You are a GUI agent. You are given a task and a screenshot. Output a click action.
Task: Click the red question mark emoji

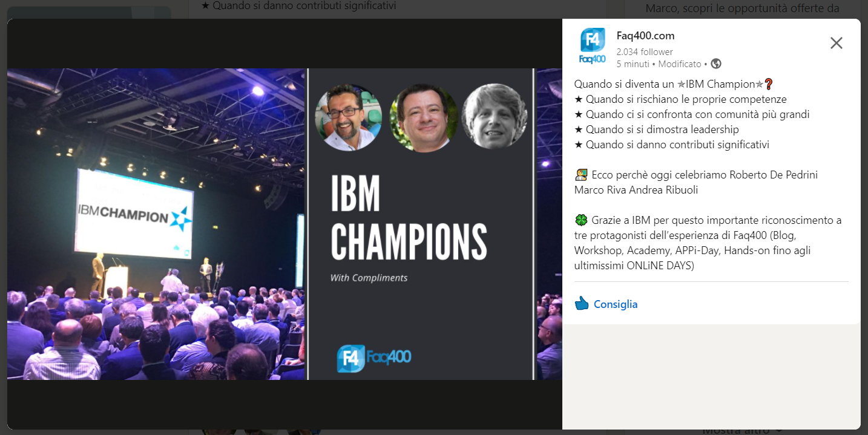click(769, 84)
